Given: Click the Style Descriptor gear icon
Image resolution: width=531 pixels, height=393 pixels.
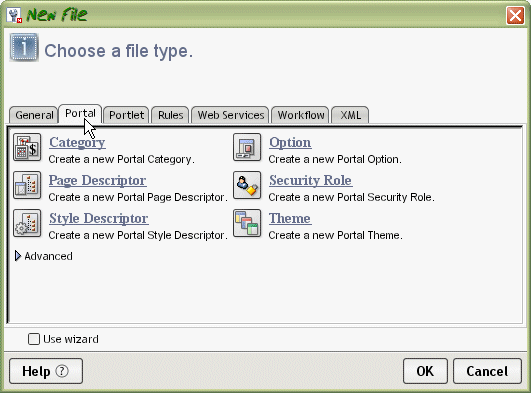Looking at the screenshot, I should tap(27, 223).
